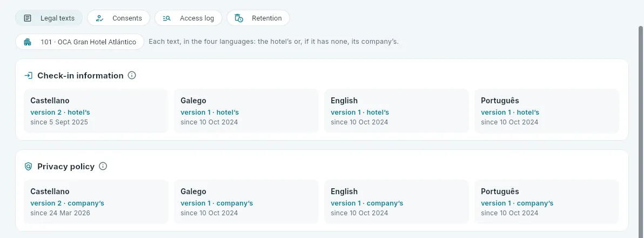The height and width of the screenshot is (238, 644).
Task: Open Privacy policy Português card
Action: tap(547, 202)
